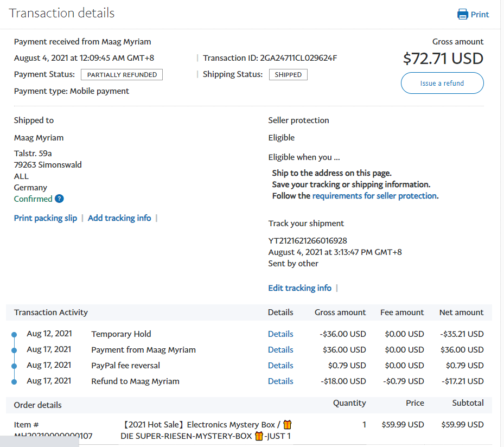Click the Print text link
The width and height of the screenshot is (504, 447).
(480, 15)
